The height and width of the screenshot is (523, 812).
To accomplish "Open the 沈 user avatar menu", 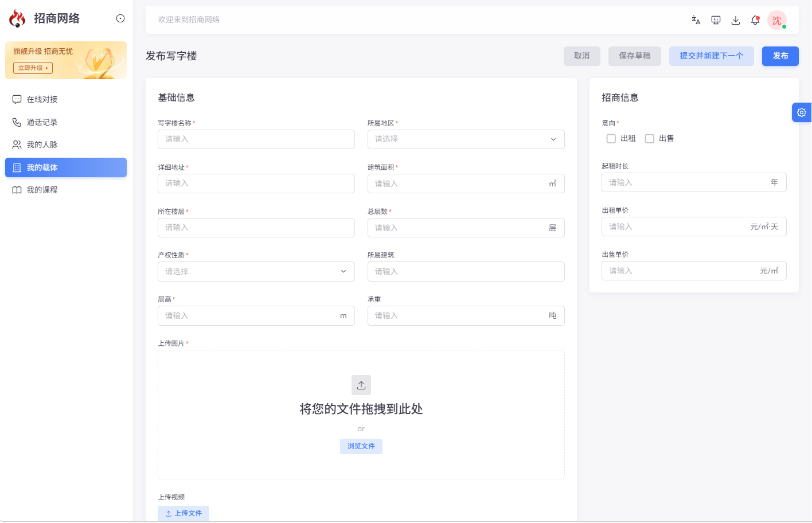I will pos(777,20).
